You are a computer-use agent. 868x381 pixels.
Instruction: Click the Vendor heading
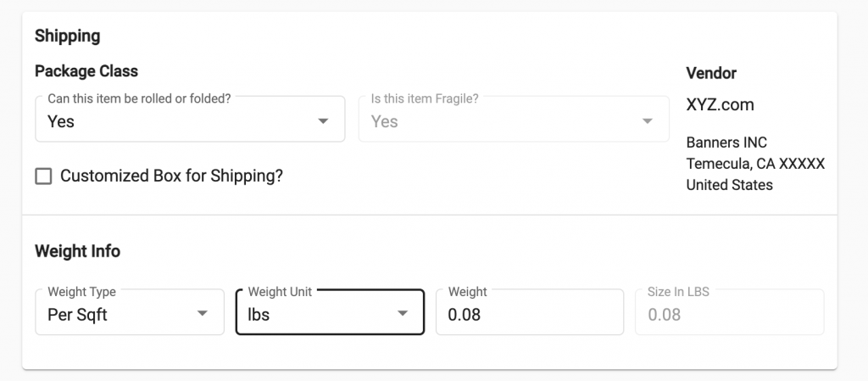tap(711, 73)
